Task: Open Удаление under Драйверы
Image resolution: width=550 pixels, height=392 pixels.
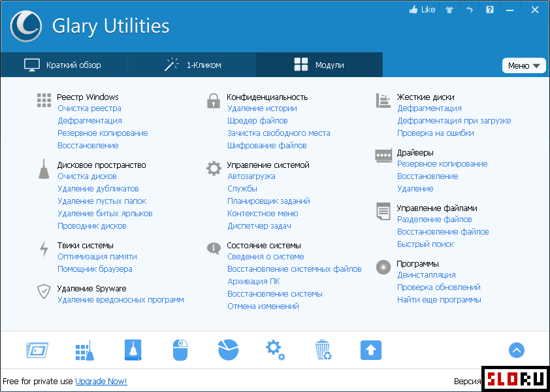Action: pyautogui.click(x=415, y=189)
